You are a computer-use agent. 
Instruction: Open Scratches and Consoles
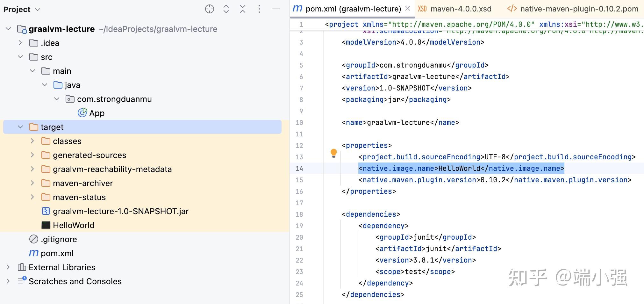(75, 281)
